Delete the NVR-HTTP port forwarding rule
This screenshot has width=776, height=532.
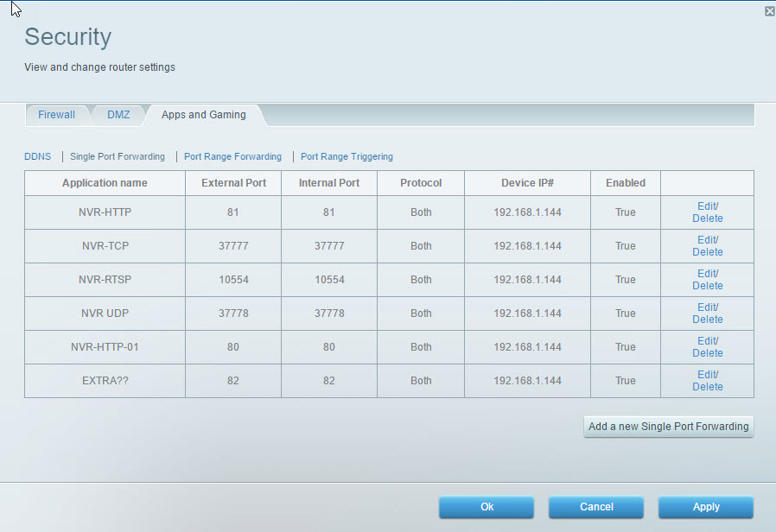pyautogui.click(x=707, y=218)
